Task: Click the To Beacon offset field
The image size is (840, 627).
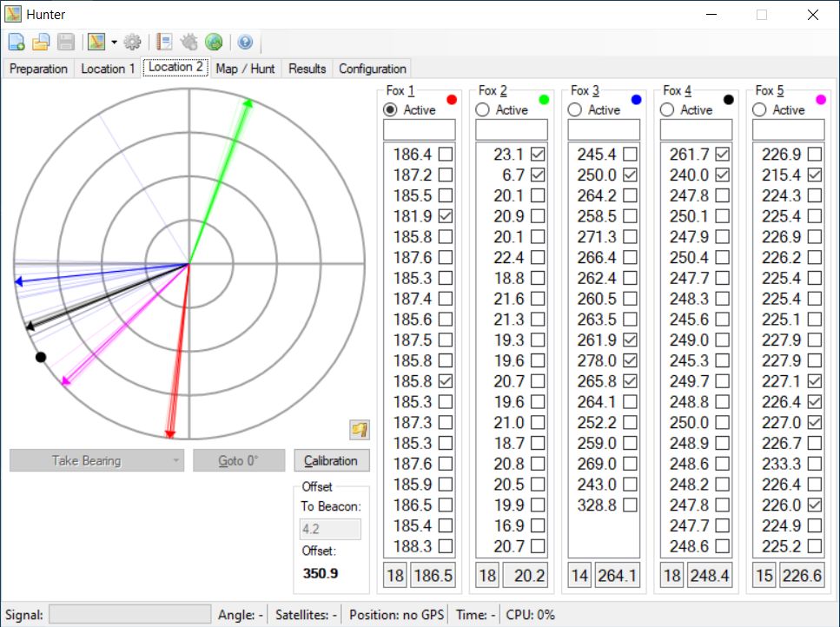Action: coord(330,529)
